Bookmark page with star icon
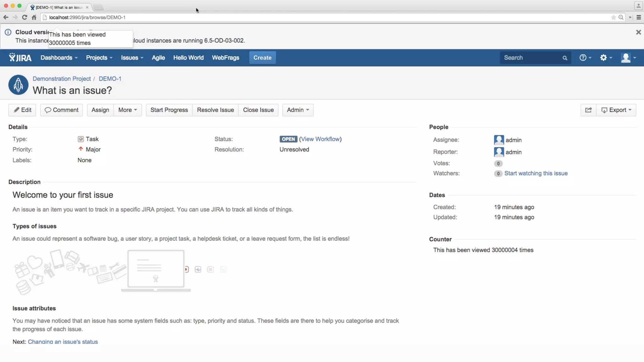Viewport: 644px width, 362px height. [x=613, y=17]
